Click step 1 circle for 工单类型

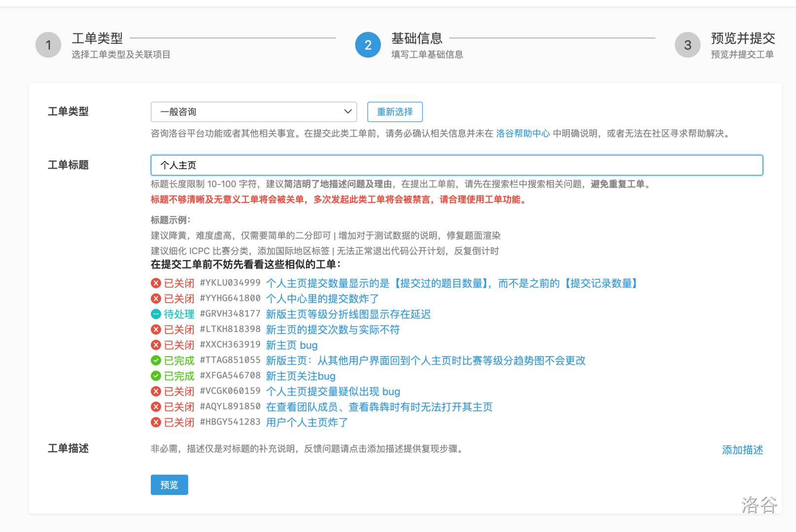click(48, 45)
